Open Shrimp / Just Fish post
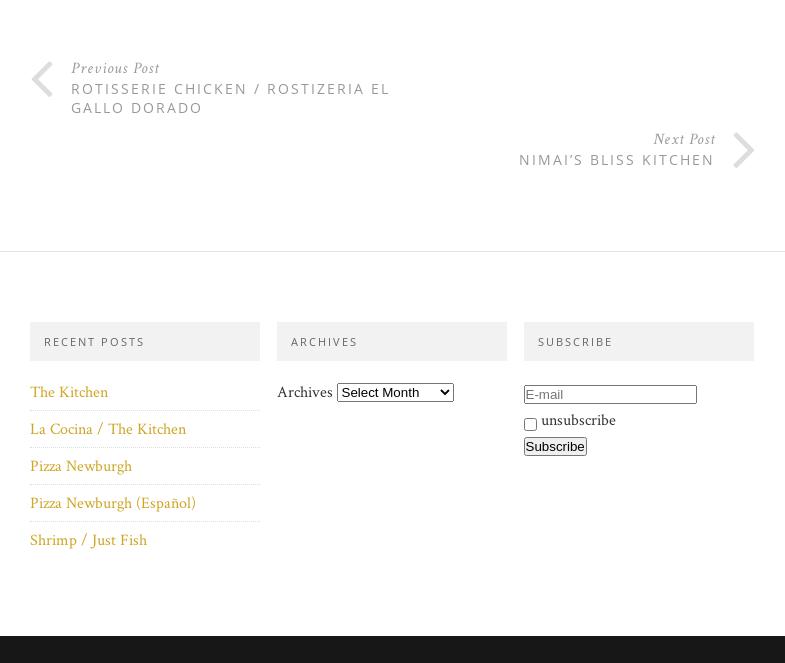The image size is (785, 663). pos(88,540)
